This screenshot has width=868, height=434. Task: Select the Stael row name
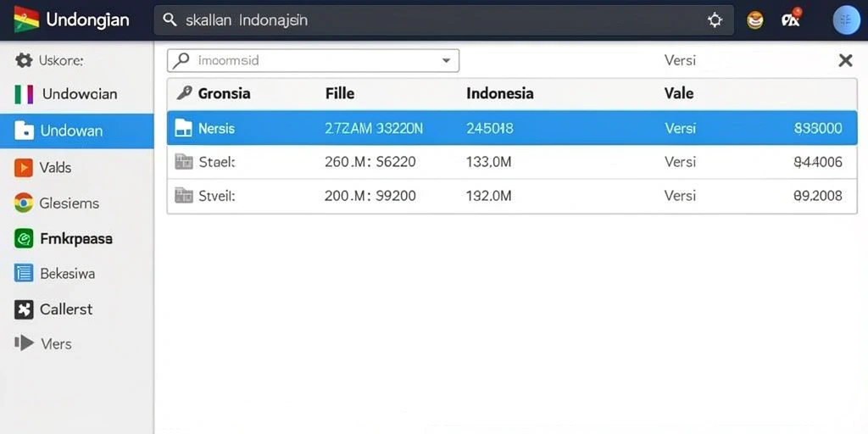[217, 162]
